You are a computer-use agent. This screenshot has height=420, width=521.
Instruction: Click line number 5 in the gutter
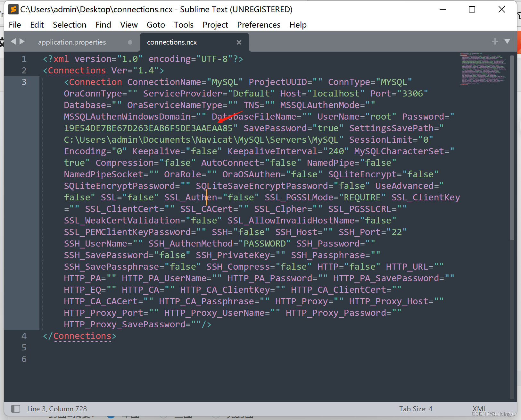pyautogui.click(x=24, y=348)
